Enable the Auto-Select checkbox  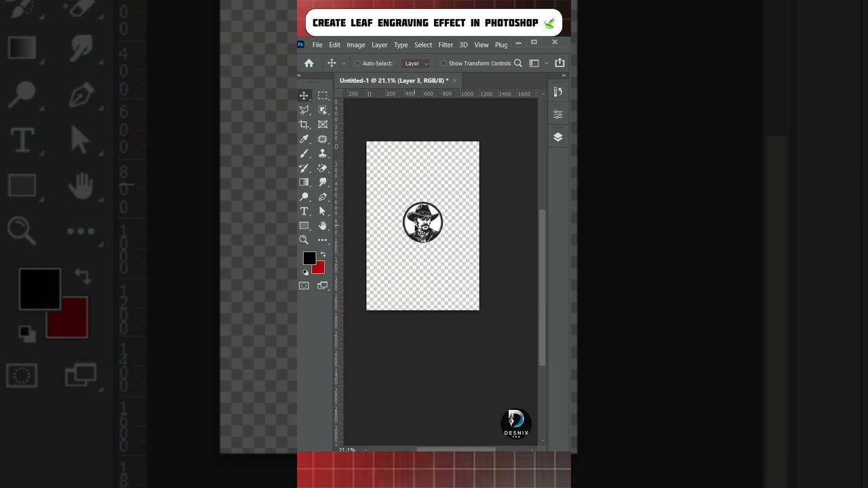click(357, 64)
